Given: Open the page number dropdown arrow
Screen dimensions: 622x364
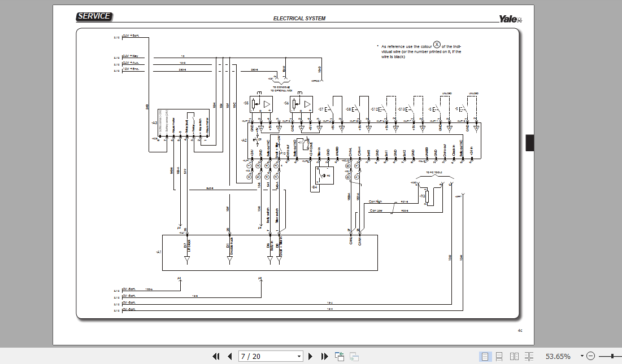Looking at the screenshot, I should pos(299,357).
